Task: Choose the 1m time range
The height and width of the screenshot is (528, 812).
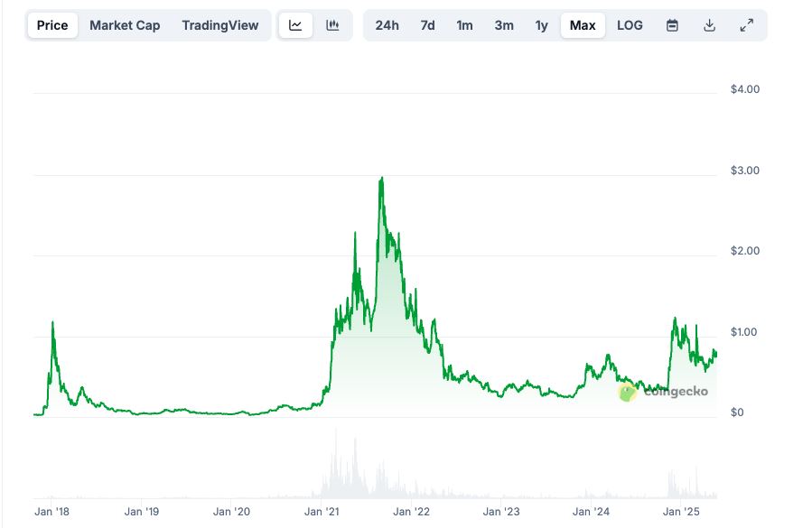Action: coord(464,25)
